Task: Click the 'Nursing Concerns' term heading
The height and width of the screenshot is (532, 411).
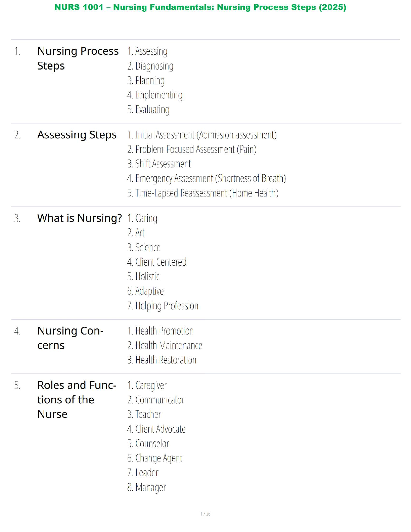Action: pos(70,338)
